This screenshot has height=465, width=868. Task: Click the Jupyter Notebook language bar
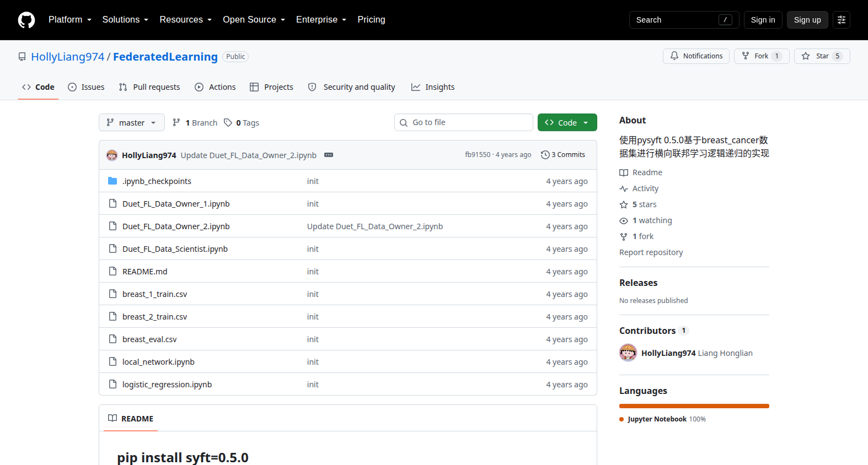pyautogui.click(x=694, y=406)
